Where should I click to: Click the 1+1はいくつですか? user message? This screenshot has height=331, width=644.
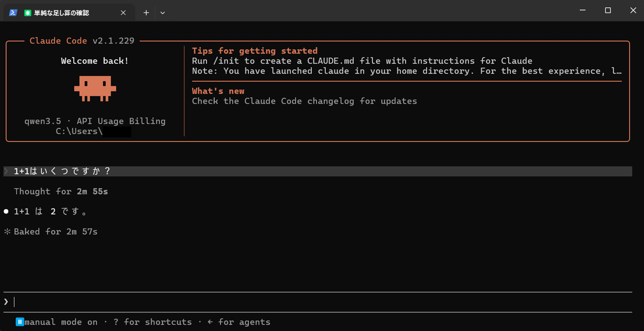[x=318, y=171]
